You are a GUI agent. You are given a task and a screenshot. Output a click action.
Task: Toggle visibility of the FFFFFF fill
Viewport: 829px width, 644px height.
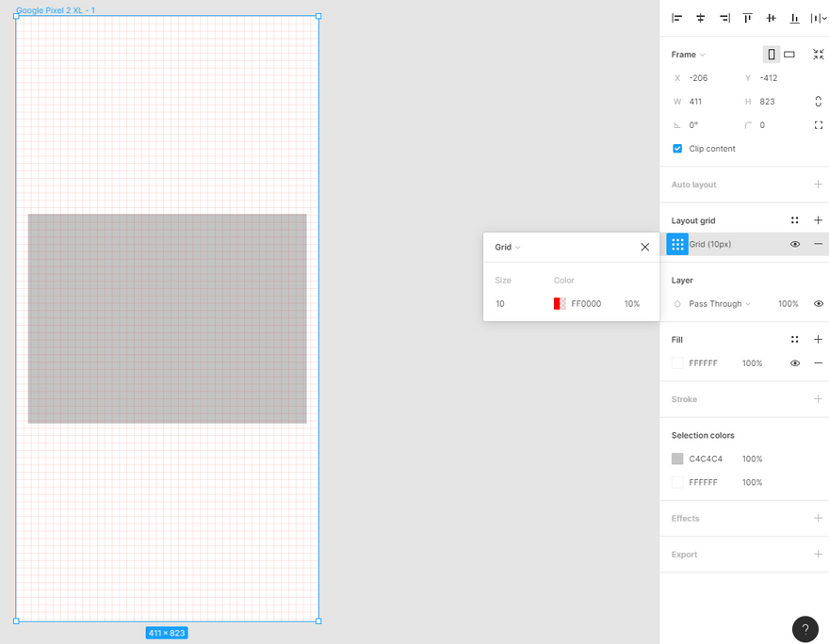click(x=795, y=363)
